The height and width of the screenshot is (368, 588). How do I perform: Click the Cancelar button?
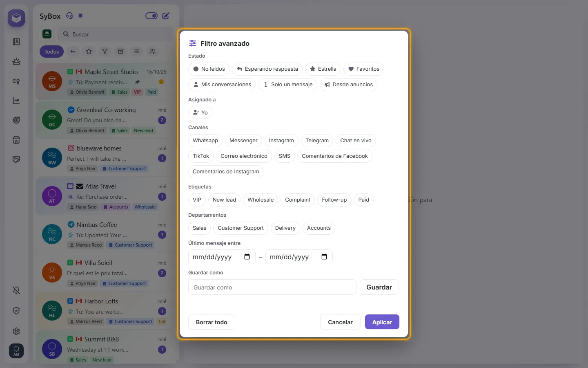(340, 322)
